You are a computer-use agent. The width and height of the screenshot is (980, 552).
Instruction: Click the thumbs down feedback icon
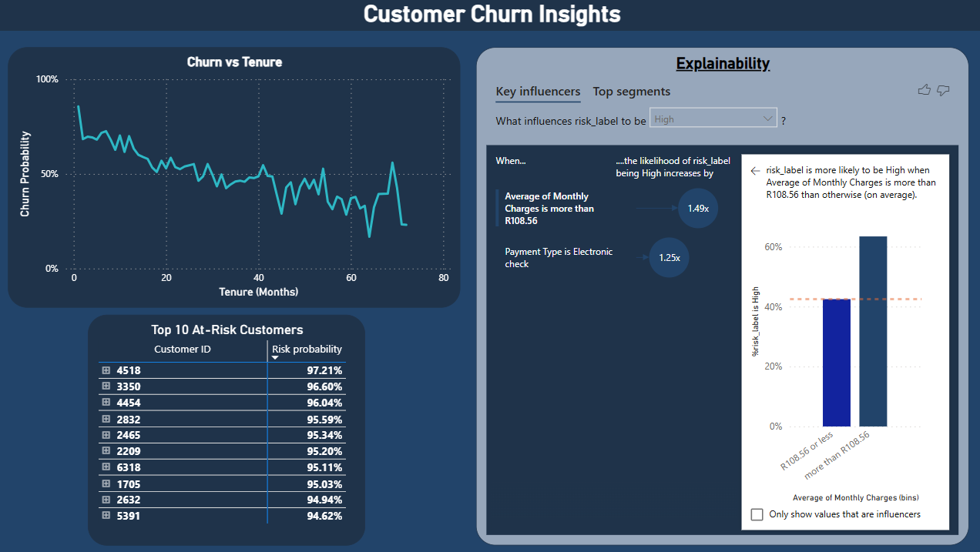coord(943,91)
